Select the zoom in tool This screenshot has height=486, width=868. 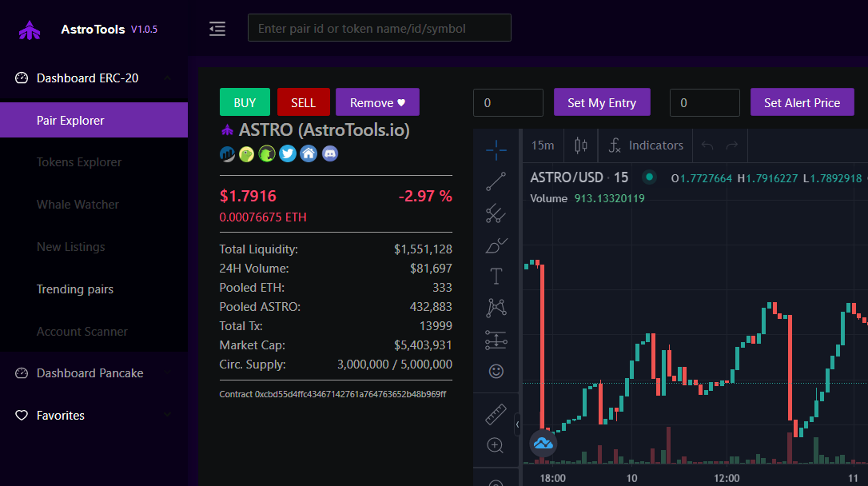point(495,445)
